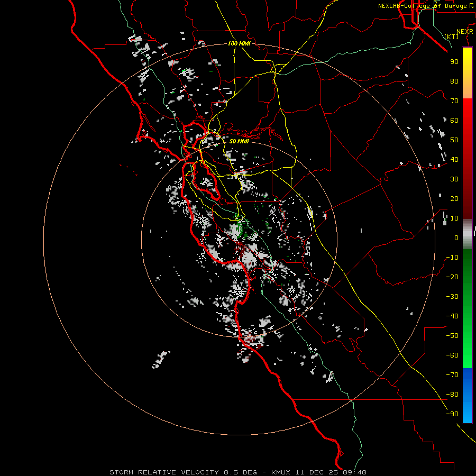Screen dimensions: 476x476
Task: Click the positive 50 scale label
Action: [x=454, y=140]
